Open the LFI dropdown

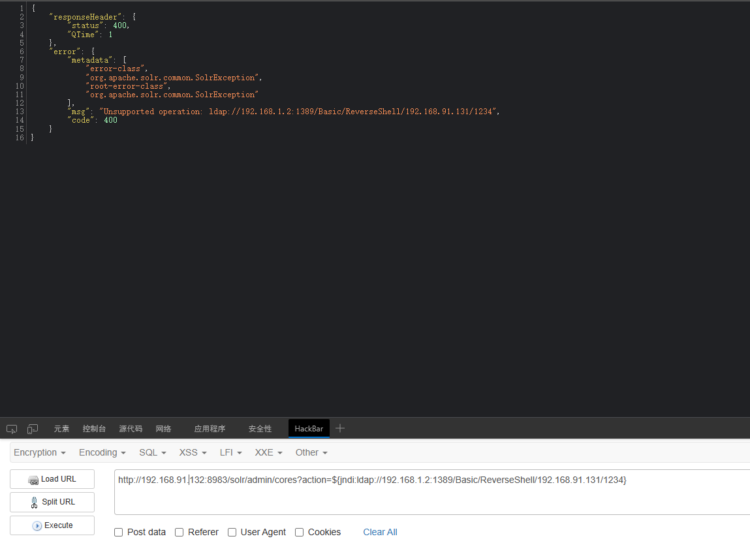click(x=231, y=452)
